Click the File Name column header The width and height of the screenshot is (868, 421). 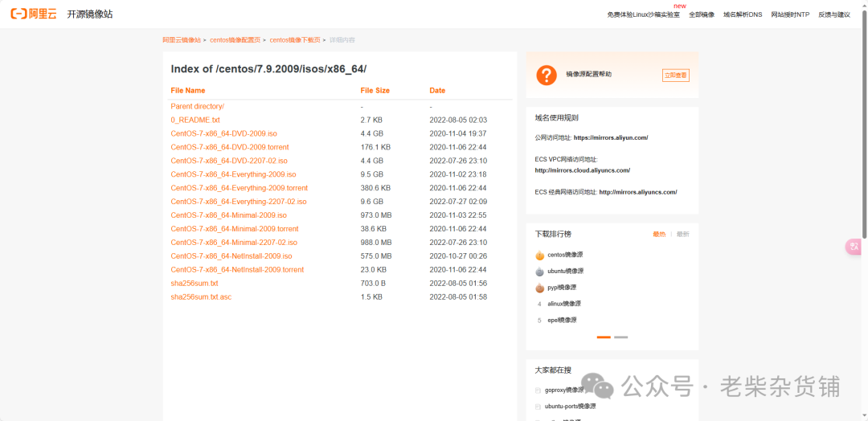187,91
